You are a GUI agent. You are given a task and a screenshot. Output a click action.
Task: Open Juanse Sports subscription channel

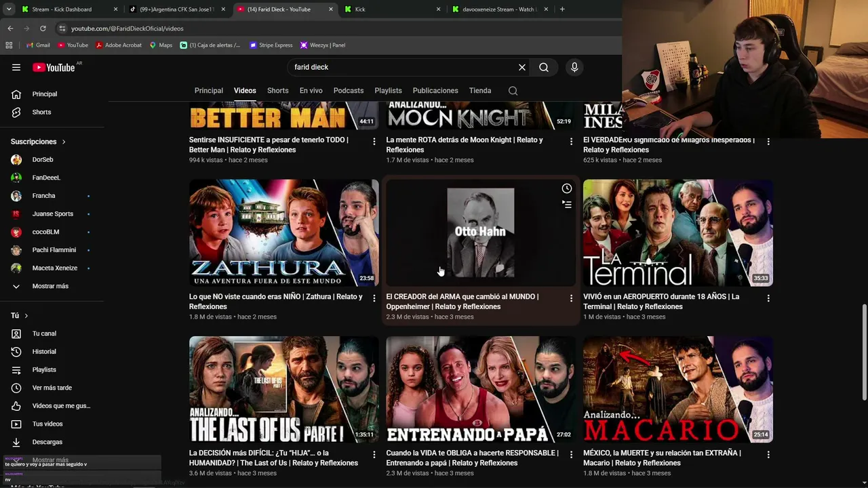coord(52,214)
